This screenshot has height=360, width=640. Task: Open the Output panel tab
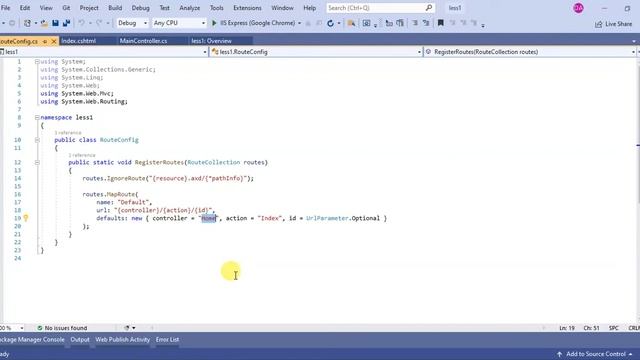pyautogui.click(x=80, y=340)
